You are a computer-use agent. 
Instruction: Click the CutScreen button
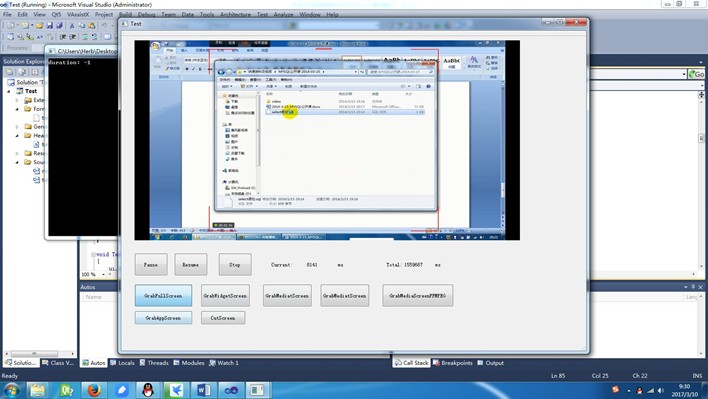223,318
